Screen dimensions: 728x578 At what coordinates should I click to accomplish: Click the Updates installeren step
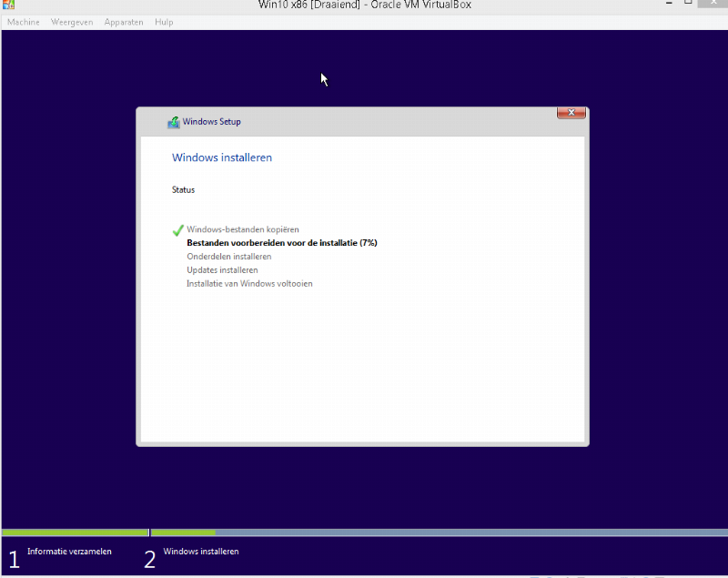point(222,270)
